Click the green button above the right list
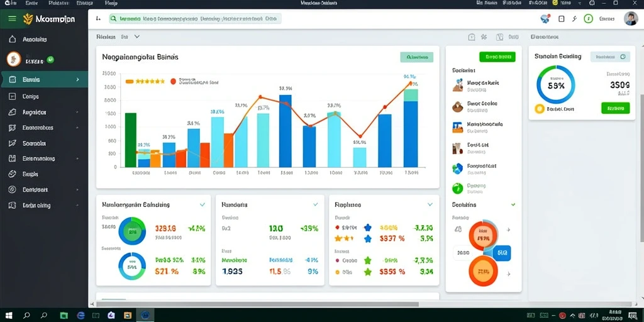Image resolution: width=644 pixels, height=322 pixels. [x=497, y=57]
